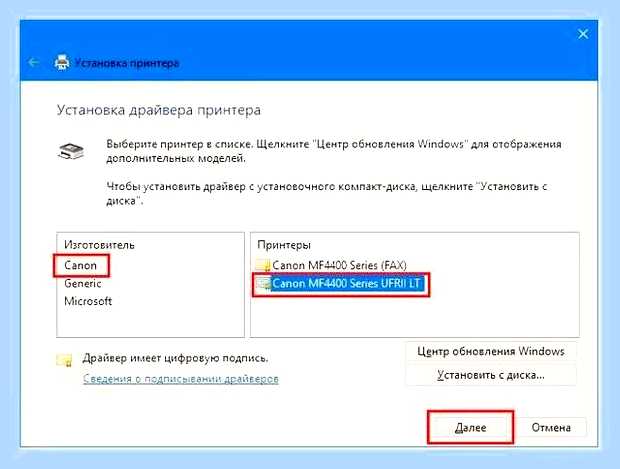Click the Драйвер имеет цифровую подпись text
Image resolution: width=620 pixels, height=469 pixels.
click(175, 358)
